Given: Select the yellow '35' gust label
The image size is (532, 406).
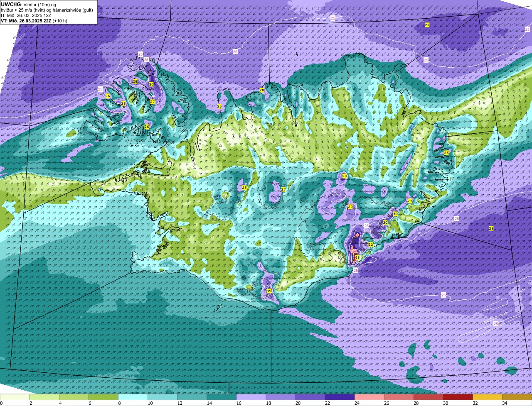Looking at the screenshot, I should (x=269, y=291).
